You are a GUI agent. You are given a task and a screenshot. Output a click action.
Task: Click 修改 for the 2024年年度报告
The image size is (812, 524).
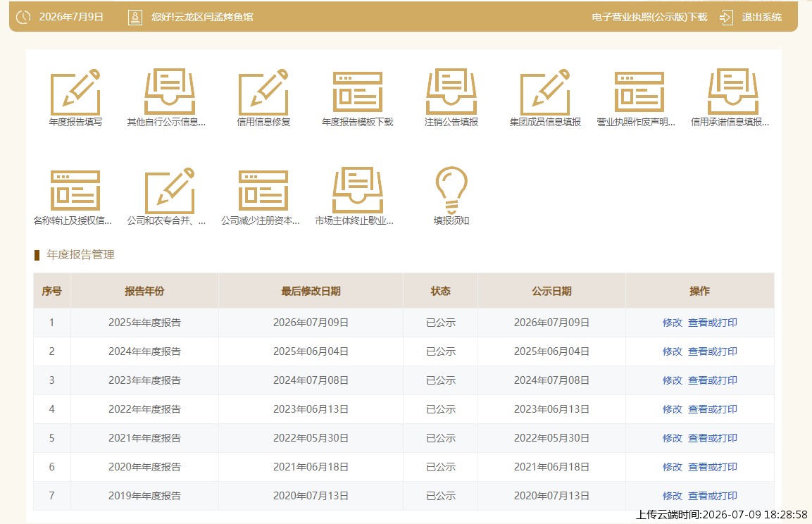point(672,351)
